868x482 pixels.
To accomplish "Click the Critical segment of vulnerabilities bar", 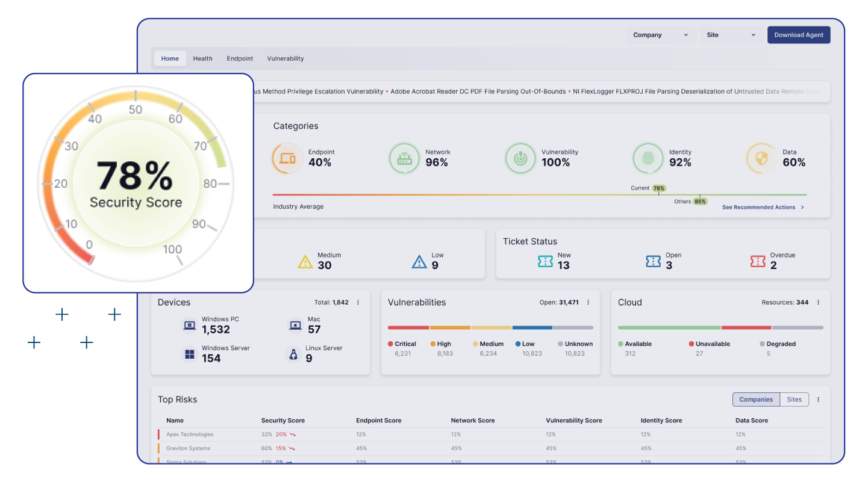I will (x=408, y=328).
